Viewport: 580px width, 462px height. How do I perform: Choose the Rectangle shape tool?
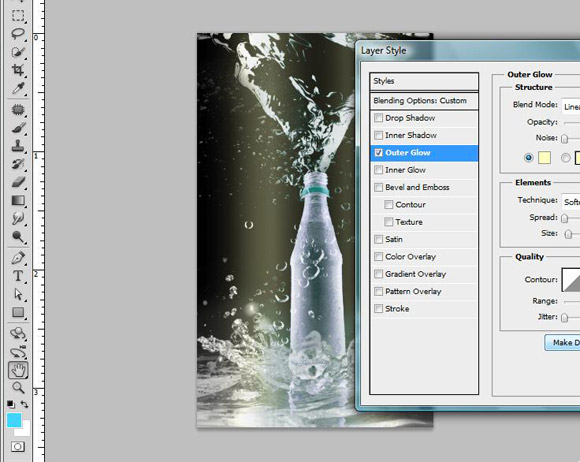click(18, 312)
